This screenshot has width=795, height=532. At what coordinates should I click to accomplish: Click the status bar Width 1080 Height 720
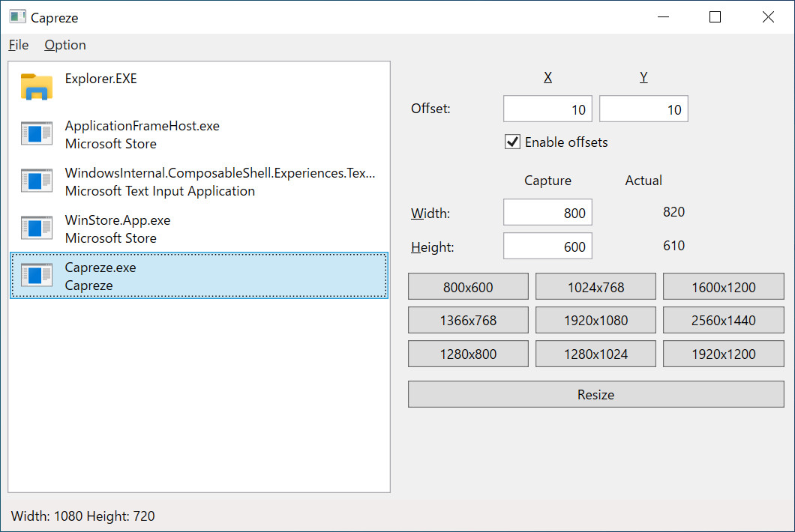(x=83, y=516)
